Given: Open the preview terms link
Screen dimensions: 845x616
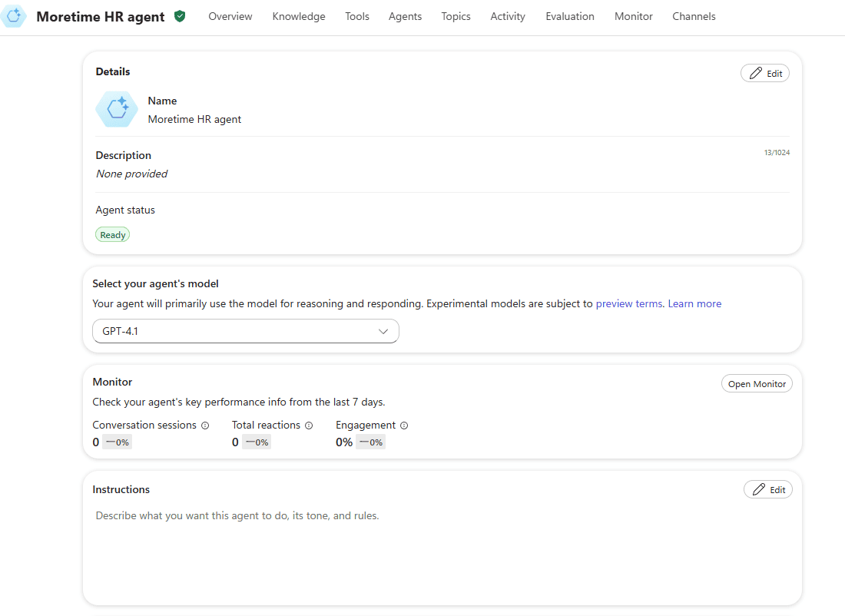Looking at the screenshot, I should 629,303.
